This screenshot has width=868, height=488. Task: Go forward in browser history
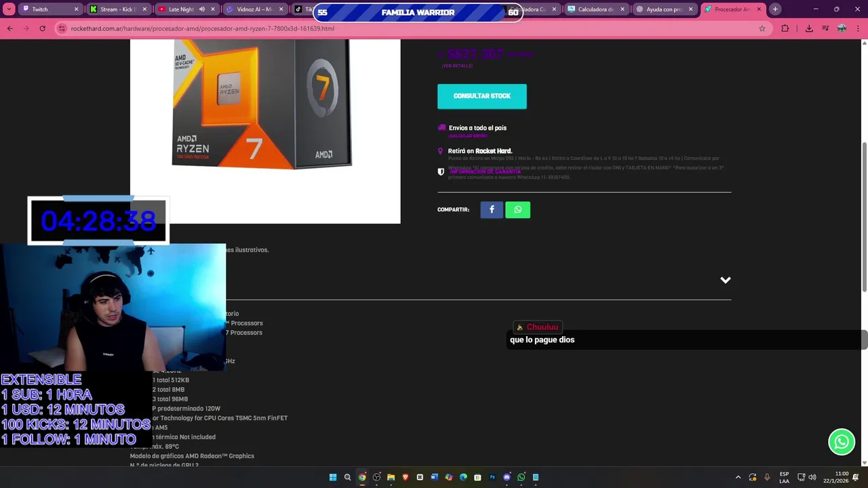[x=26, y=28]
